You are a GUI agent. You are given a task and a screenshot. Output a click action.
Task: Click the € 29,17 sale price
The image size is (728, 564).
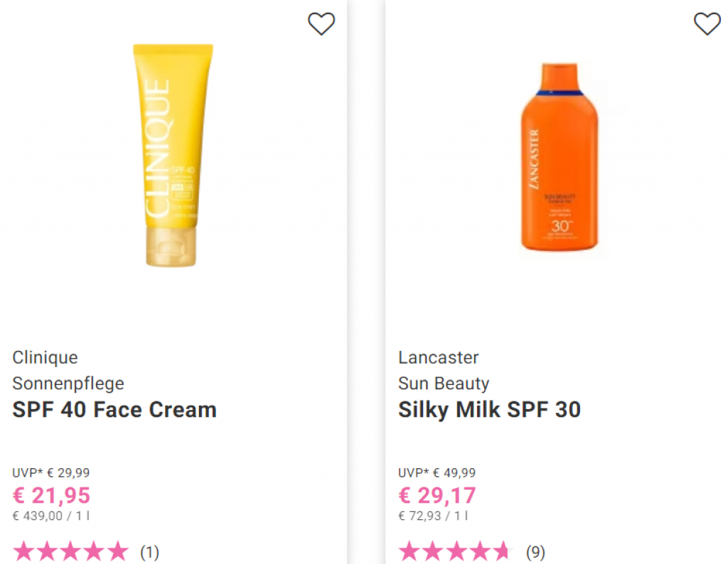437,495
